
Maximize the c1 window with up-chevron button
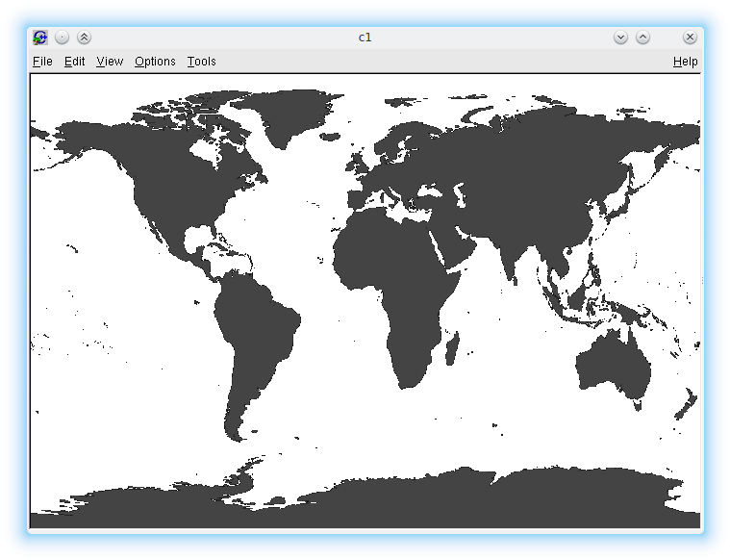pos(642,38)
